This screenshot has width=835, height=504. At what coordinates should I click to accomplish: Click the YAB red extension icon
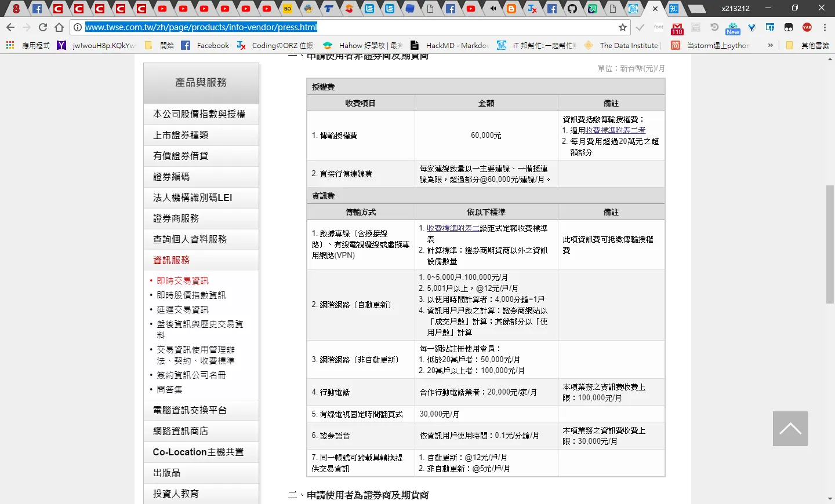point(807,27)
